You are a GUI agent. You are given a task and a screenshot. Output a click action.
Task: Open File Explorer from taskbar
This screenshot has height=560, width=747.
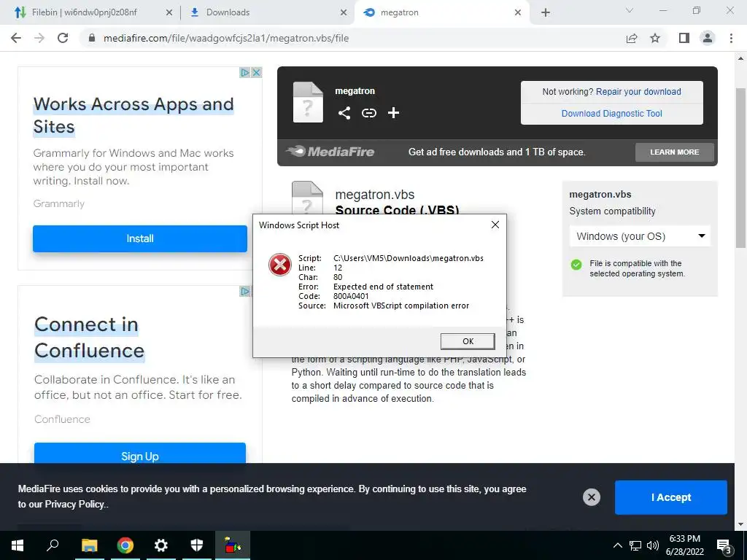point(89,545)
